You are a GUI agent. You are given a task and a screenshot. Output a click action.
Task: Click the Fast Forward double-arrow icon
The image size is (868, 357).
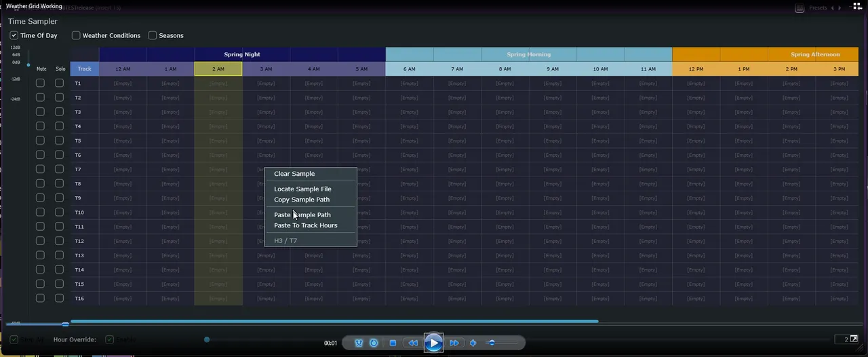(454, 343)
